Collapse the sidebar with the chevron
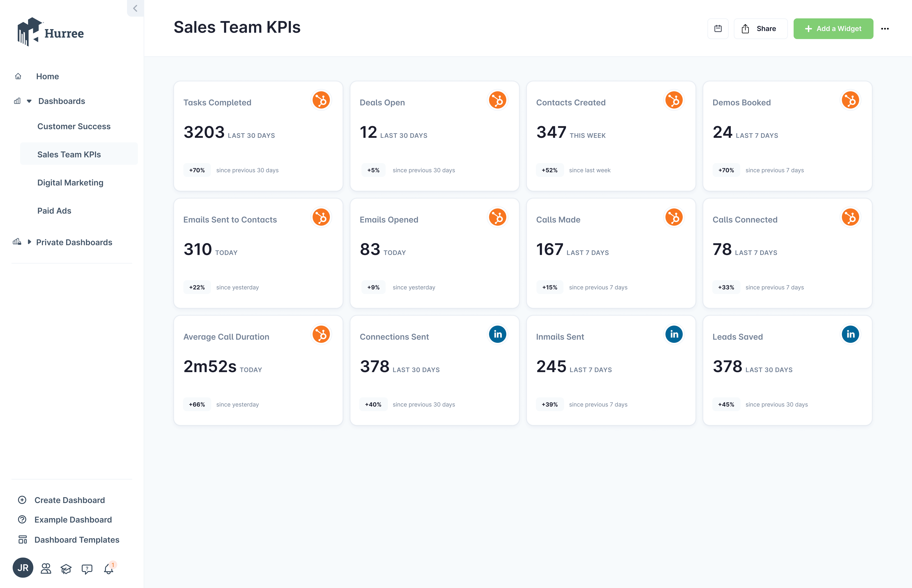The width and height of the screenshot is (912, 588). coord(135,8)
